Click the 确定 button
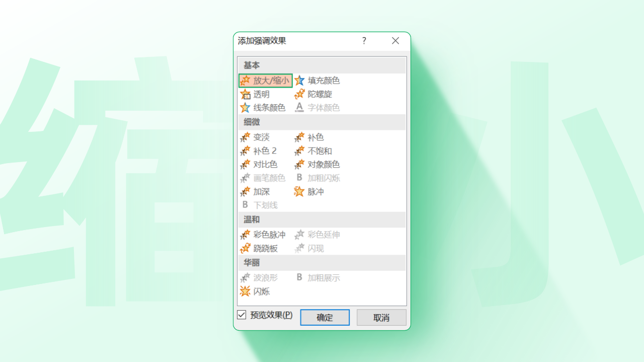The image size is (644, 362). click(325, 318)
